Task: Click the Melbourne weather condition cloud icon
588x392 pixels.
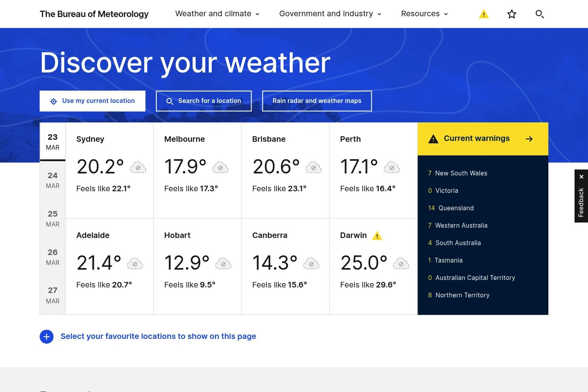Action: 221,167
